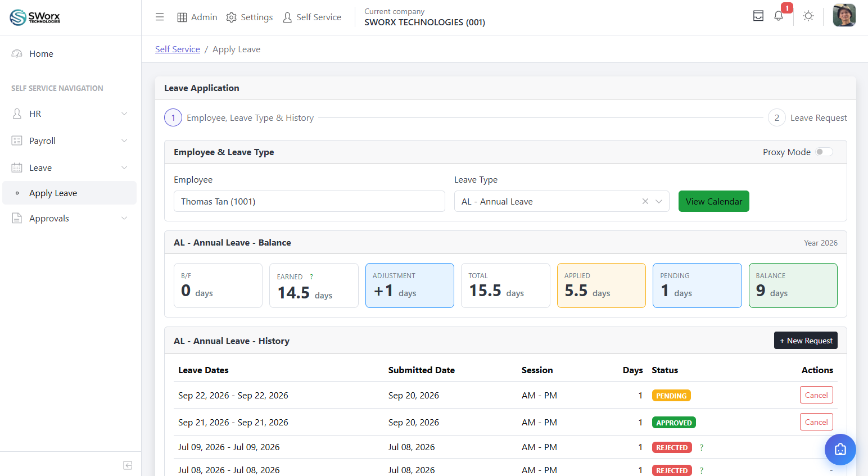Click the PENDING status badge
The image size is (868, 476).
671,396
